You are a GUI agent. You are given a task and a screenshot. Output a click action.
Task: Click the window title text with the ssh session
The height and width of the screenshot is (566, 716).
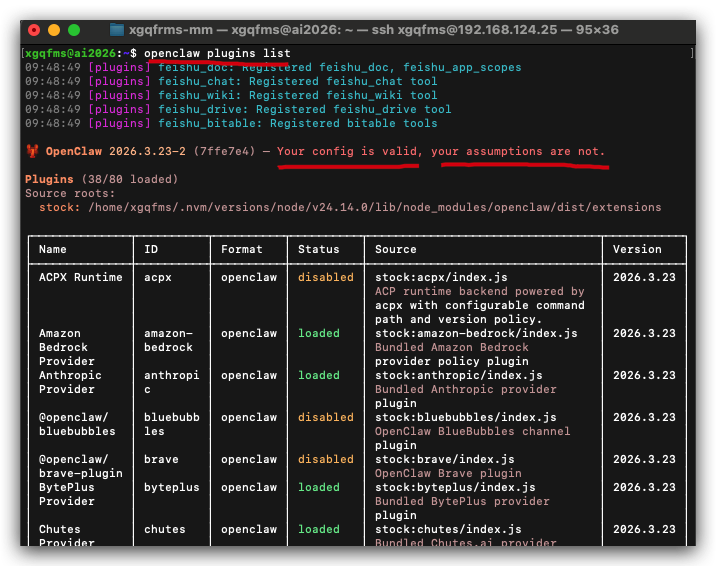[374, 30]
